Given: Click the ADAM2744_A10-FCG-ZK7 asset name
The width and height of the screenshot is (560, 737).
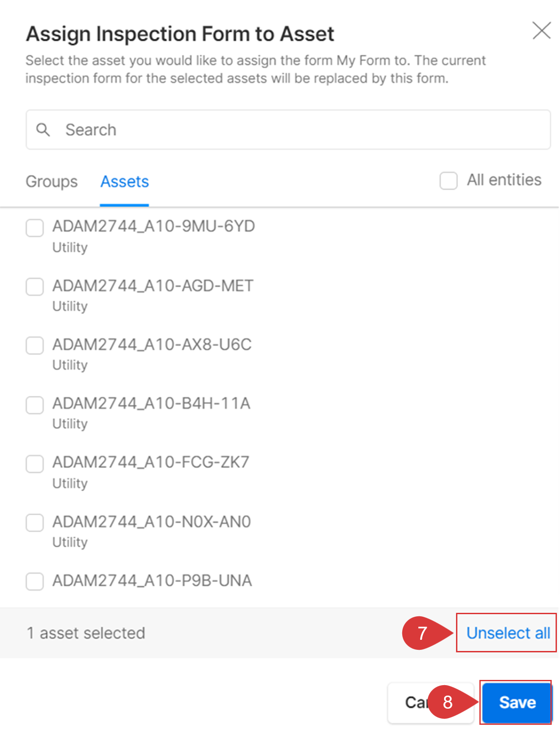Looking at the screenshot, I should pos(151,462).
